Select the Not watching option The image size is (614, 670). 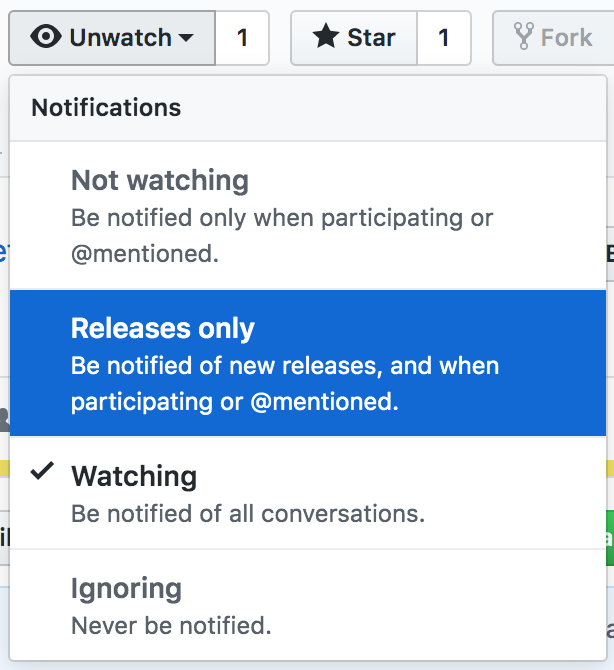[x=308, y=216]
